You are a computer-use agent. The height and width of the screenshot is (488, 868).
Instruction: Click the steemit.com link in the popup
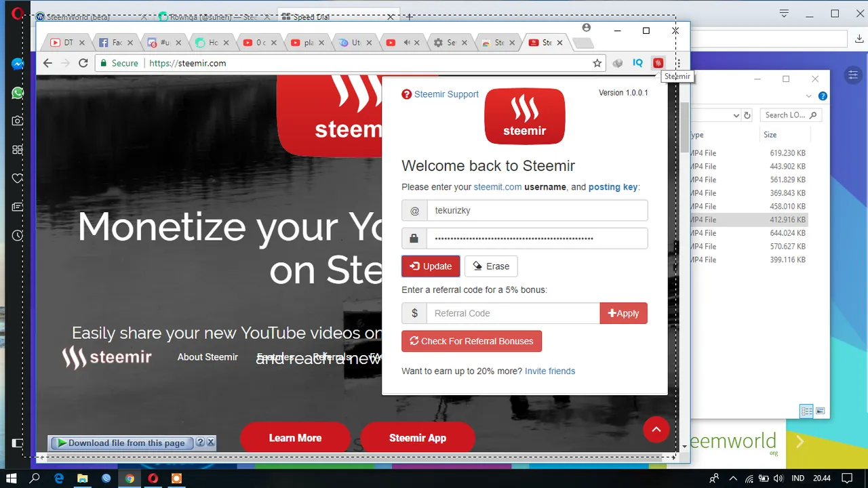pos(497,187)
